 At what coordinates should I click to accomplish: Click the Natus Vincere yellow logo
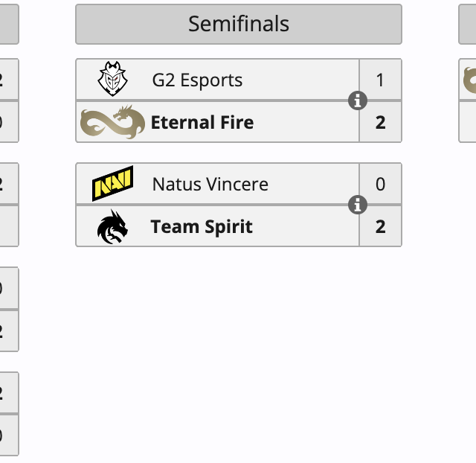click(113, 184)
